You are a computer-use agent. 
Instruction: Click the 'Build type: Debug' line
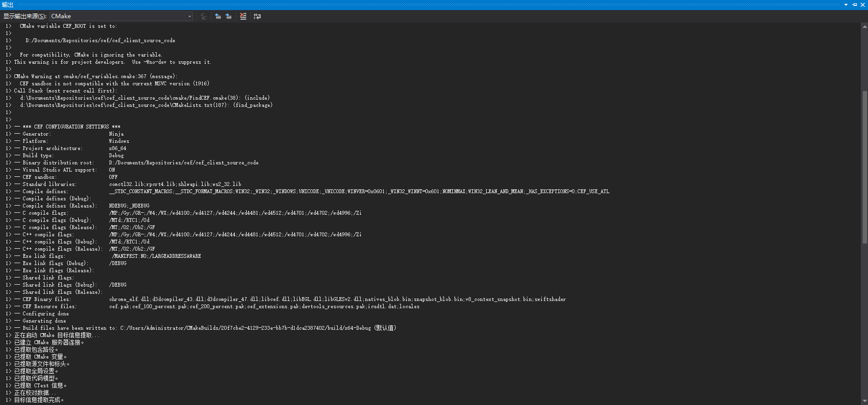[x=69, y=156]
